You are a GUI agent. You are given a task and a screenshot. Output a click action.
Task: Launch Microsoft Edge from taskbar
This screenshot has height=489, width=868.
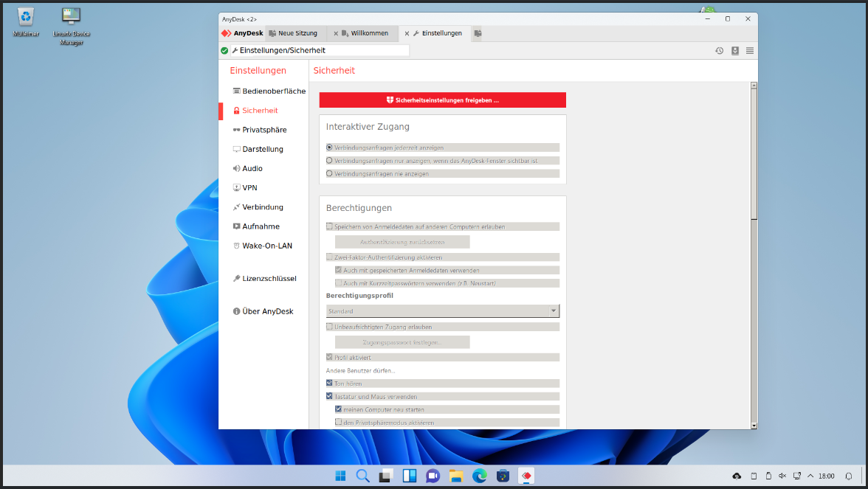[x=480, y=476]
